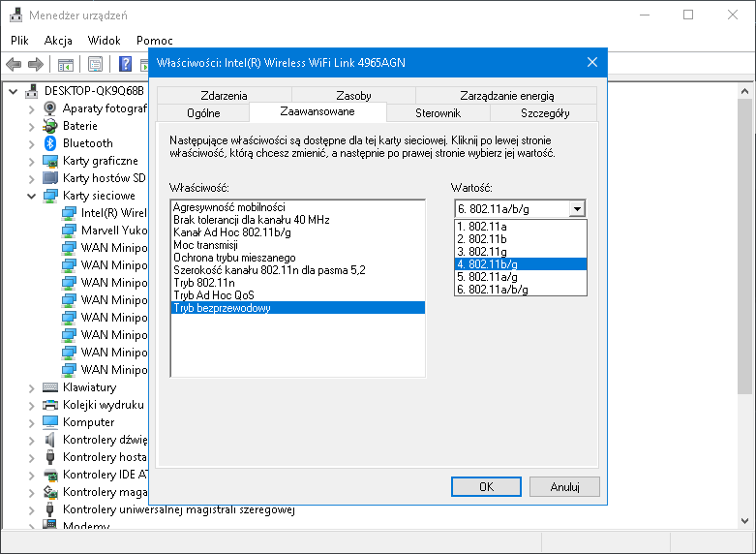Click the Kontrolery uniwersalnej magistrali szeregowej icon
Viewport: 756px width, 554px height.
[50, 509]
